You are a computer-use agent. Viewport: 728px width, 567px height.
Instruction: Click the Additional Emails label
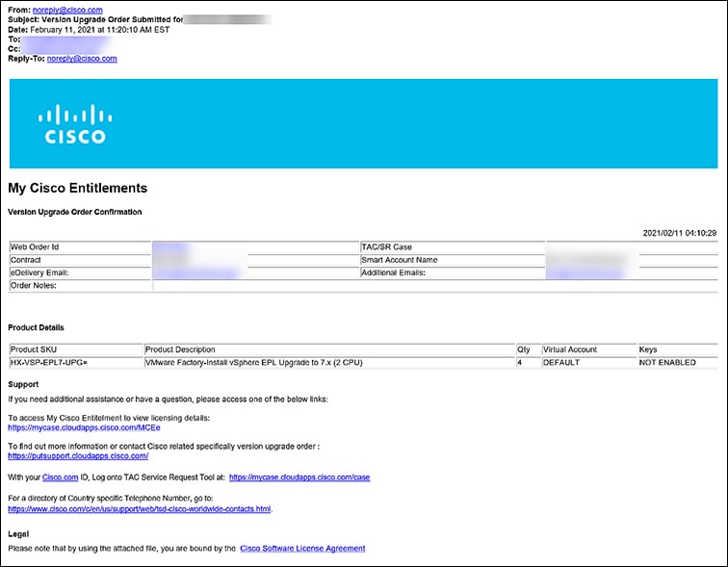click(393, 272)
